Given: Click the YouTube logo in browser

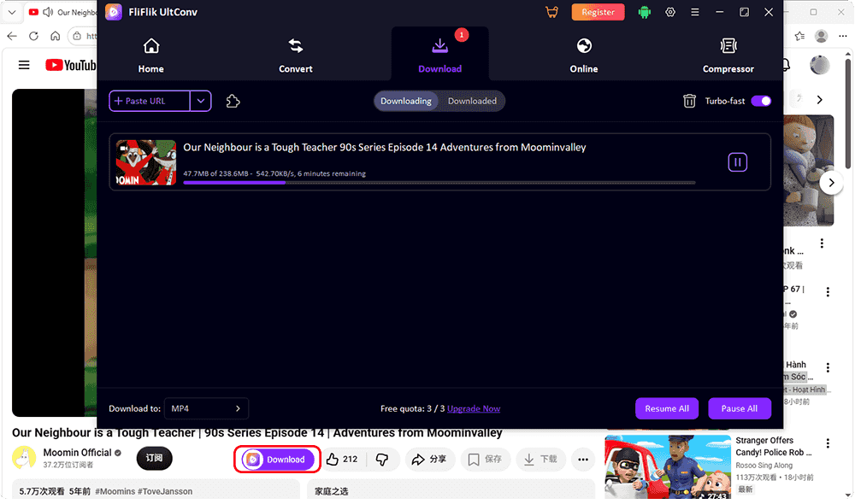Looking at the screenshot, I should tap(71, 66).
